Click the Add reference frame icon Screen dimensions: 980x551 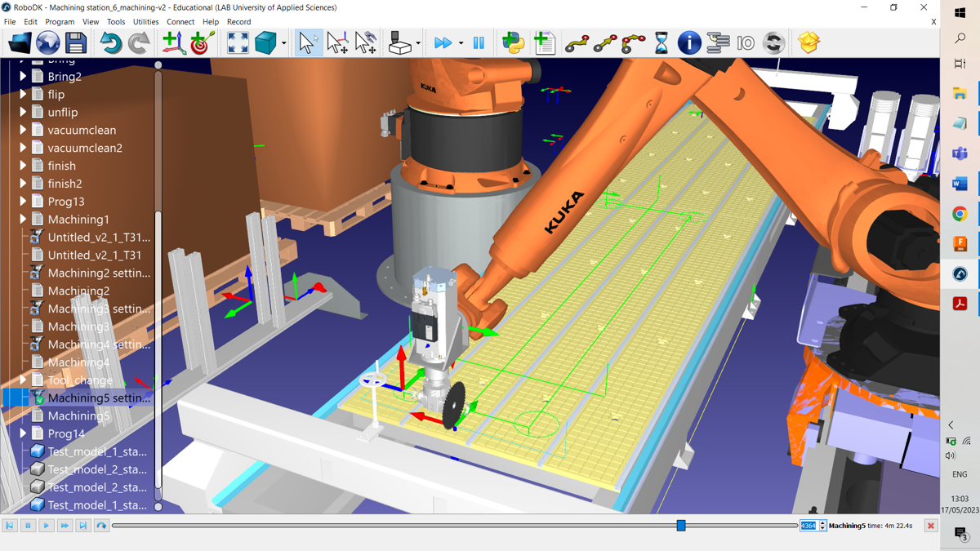172,43
